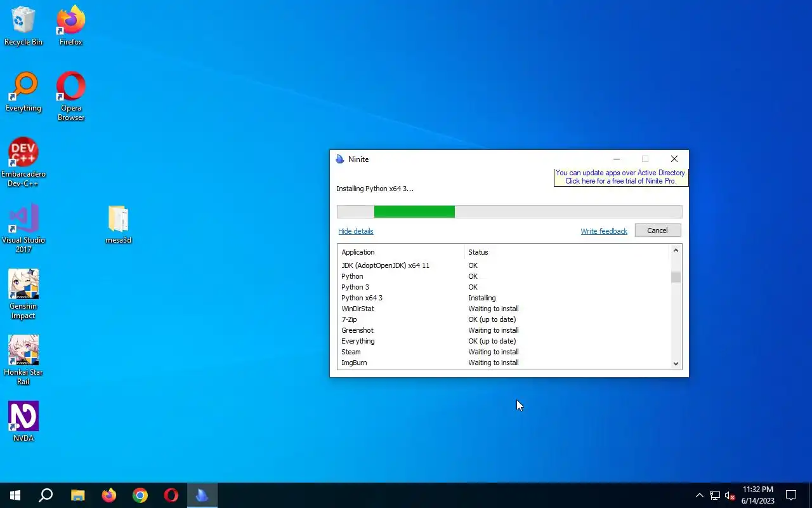Select the Everything row in Ninite list
812x508 pixels.
504,341
